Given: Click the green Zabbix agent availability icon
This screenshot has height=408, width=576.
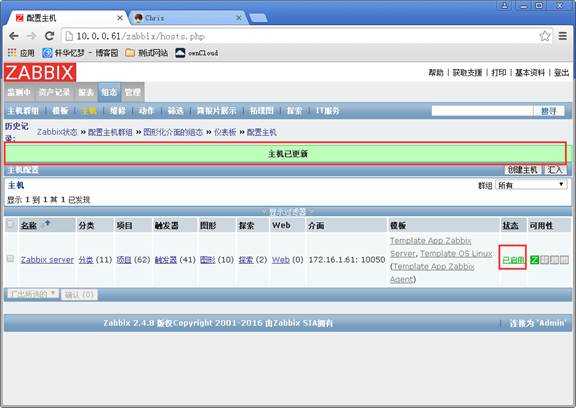Looking at the screenshot, I should coord(534,260).
